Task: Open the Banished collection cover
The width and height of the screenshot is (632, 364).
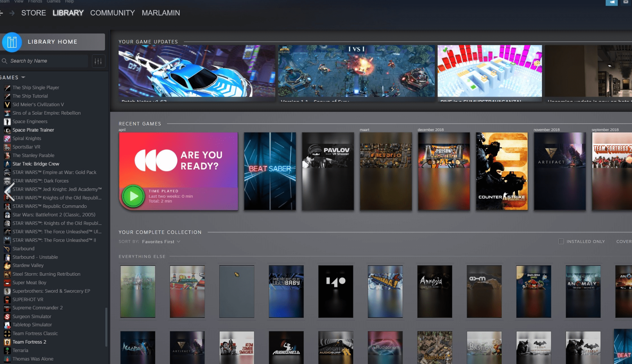Action: (434, 347)
